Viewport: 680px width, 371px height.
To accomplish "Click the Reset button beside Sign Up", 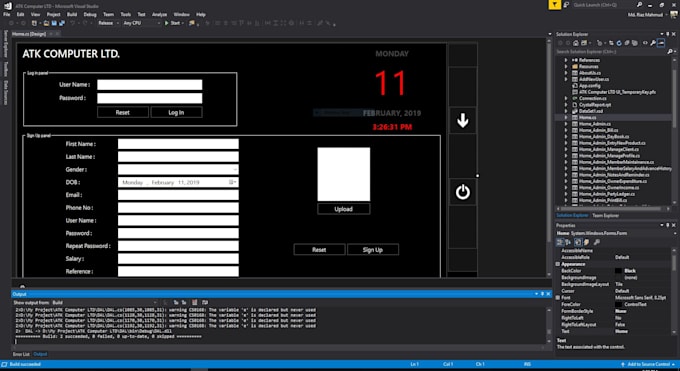I will (319, 250).
